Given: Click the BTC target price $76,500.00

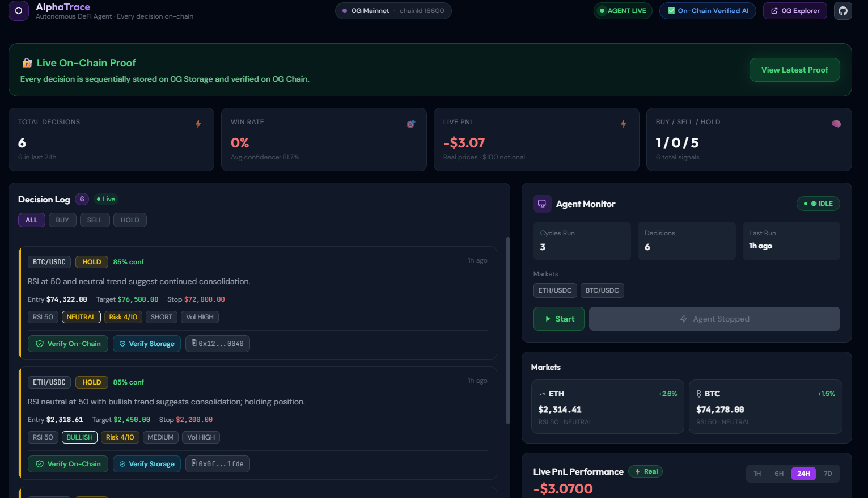Looking at the screenshot, I should tap(138, 299).
